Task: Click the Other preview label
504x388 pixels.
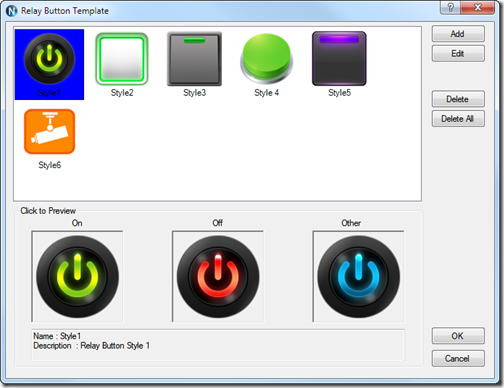Action: [x=351, y=223]
